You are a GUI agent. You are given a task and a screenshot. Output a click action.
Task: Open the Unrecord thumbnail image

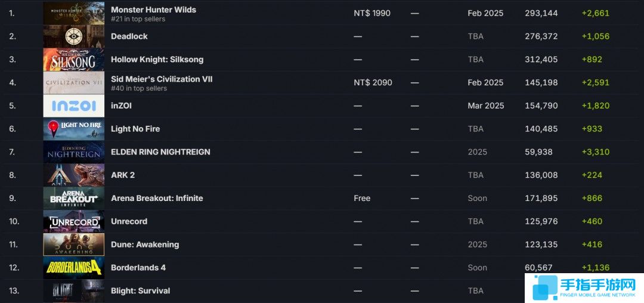pyautogui.click(x=73, y=221)
